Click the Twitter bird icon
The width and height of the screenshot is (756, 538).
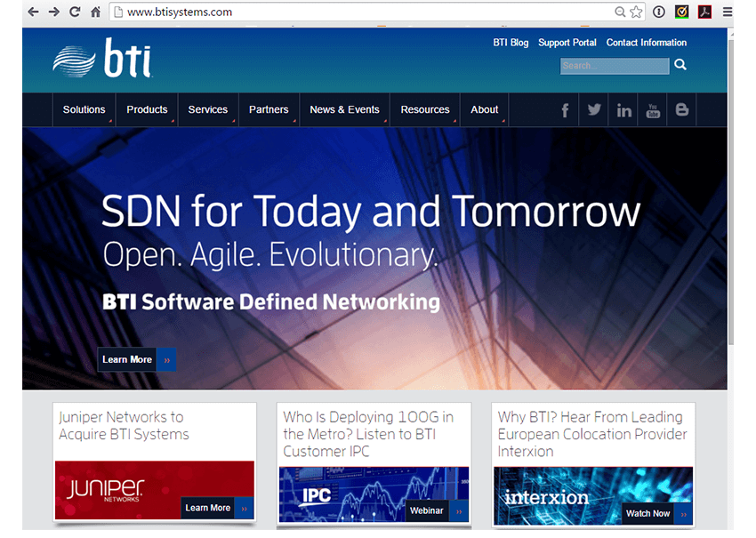point(594,109)
